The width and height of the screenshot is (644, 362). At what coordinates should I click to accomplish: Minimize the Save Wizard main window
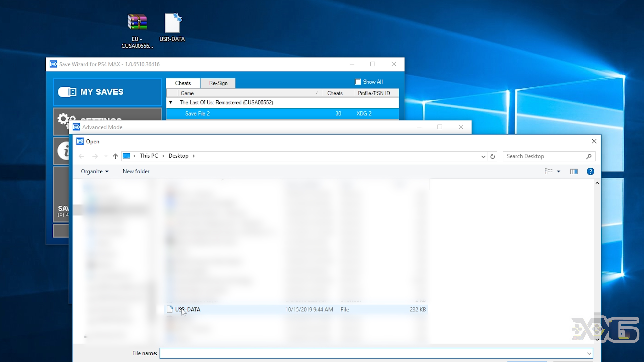coord(352,64)
